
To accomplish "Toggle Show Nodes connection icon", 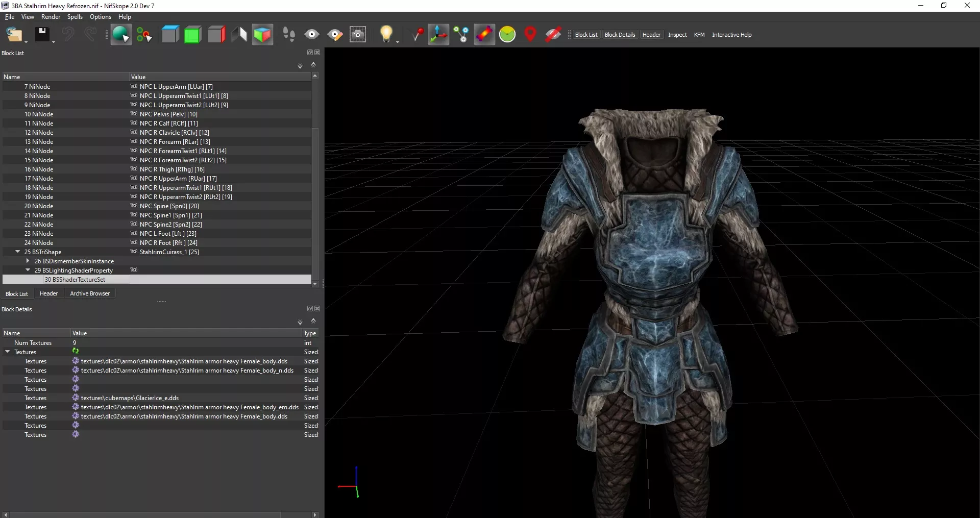I will pyautogui.click(x=461, y=35).
